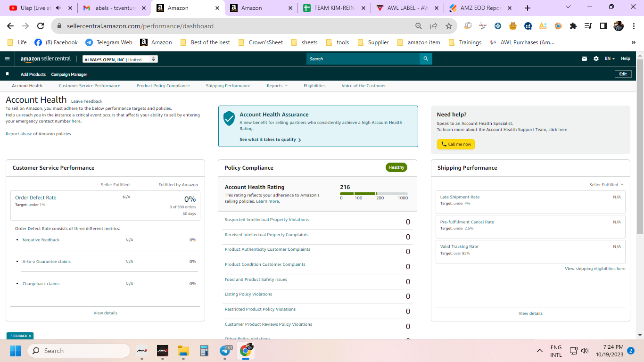Click the Help link
Viewport: 644px width, 362px height.
click(x=626, y=59)
